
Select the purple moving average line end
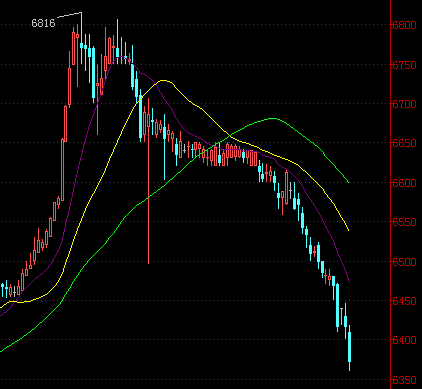pyautogui.click(x=349, y=281)
